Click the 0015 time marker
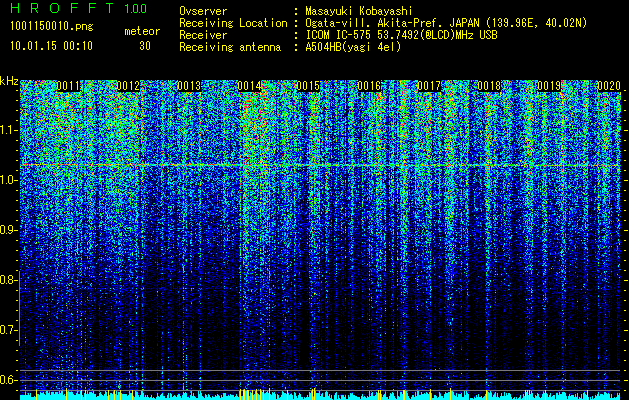This screenshot has width=629, height=400. pyautogui.click(x=308, y=86)
